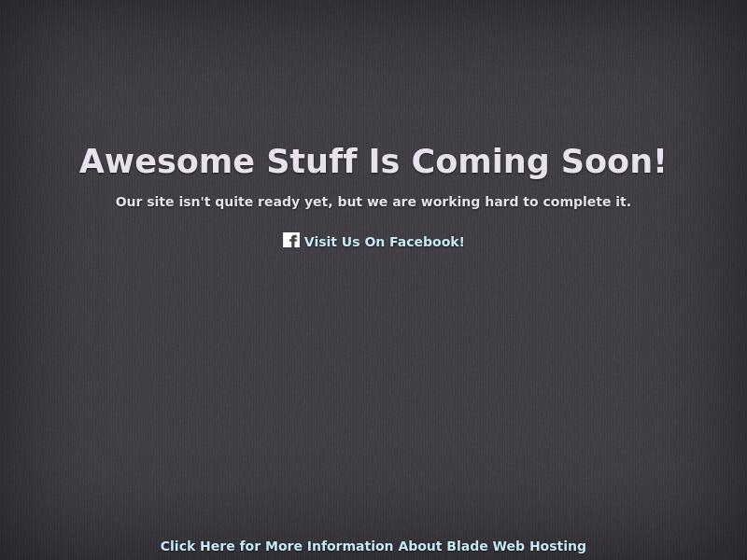
Task: Click the word Is in the heading
Action: (x=385, y=161)
